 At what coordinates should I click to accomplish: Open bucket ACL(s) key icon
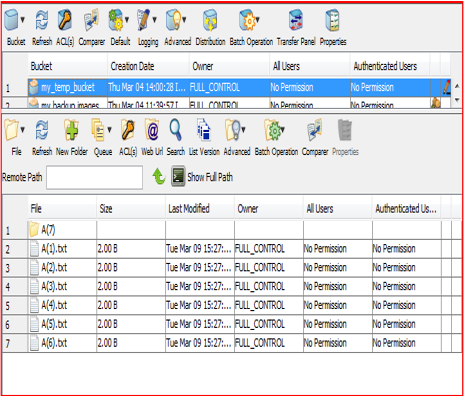(65, 21)
